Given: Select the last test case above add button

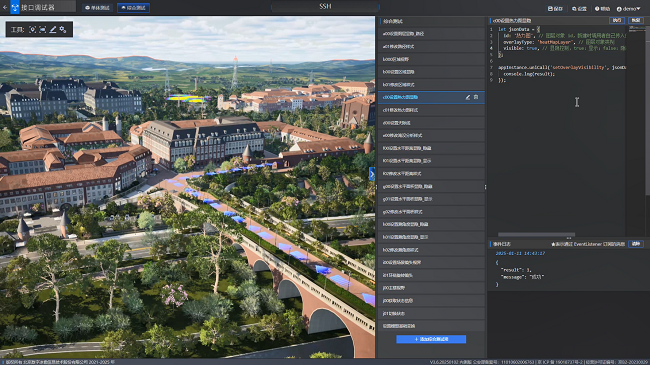Looking at the screenshot, I should click(x=431, y=326).
